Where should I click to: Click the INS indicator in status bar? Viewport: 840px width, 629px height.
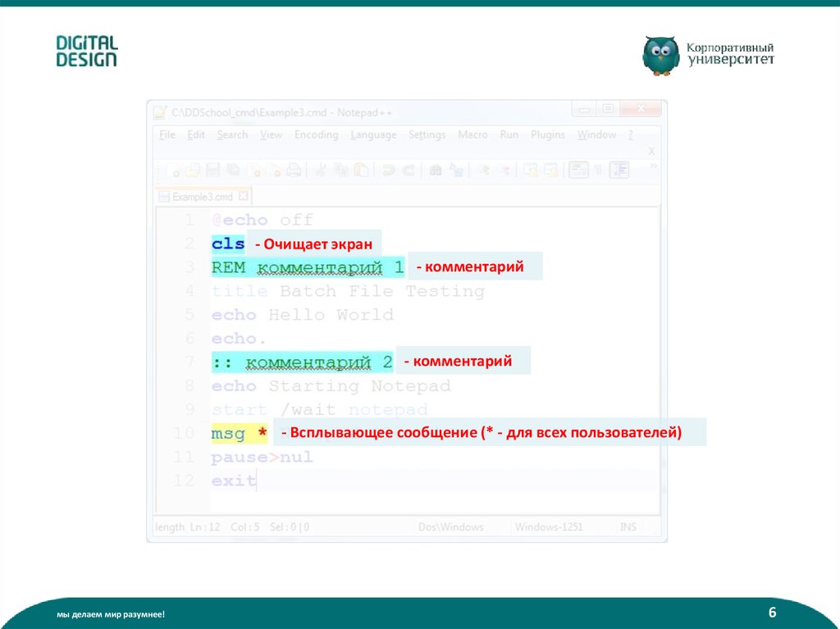[x=628, y=527]
